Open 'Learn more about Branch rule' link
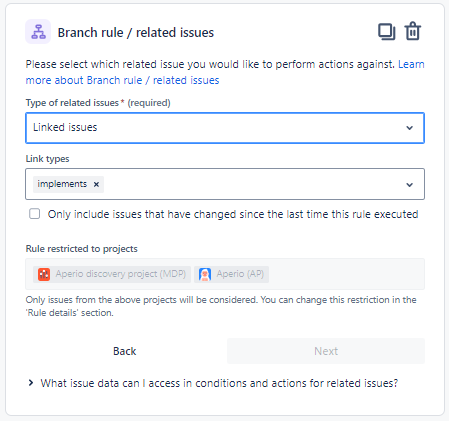This screenshot has height=421, width=449. [x=225, y=72]
